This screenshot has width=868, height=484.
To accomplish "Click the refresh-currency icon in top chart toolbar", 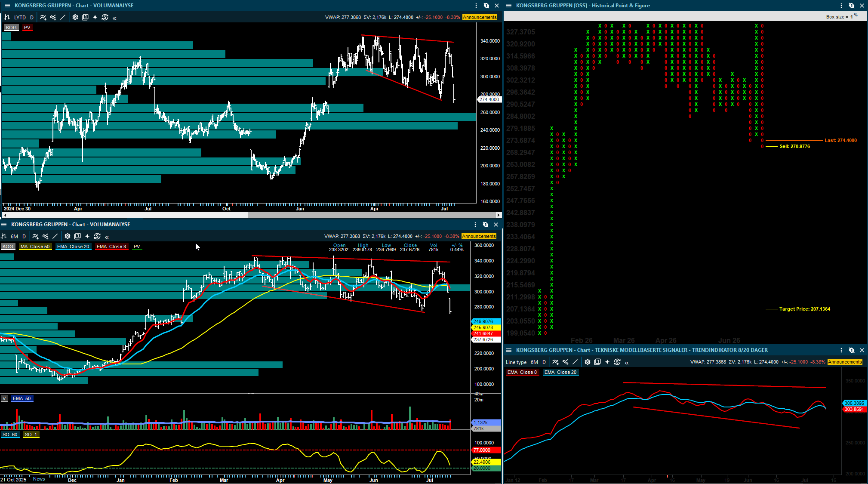I will coord(105,18).
